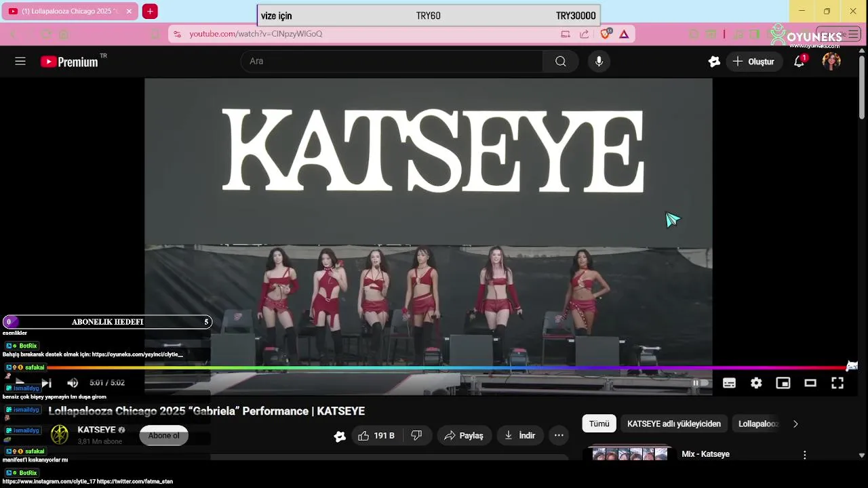This screenshot has height=488, width=868.
Task: Close the Lollapalooza Chicago browser tab
Action: click(129, 12)
